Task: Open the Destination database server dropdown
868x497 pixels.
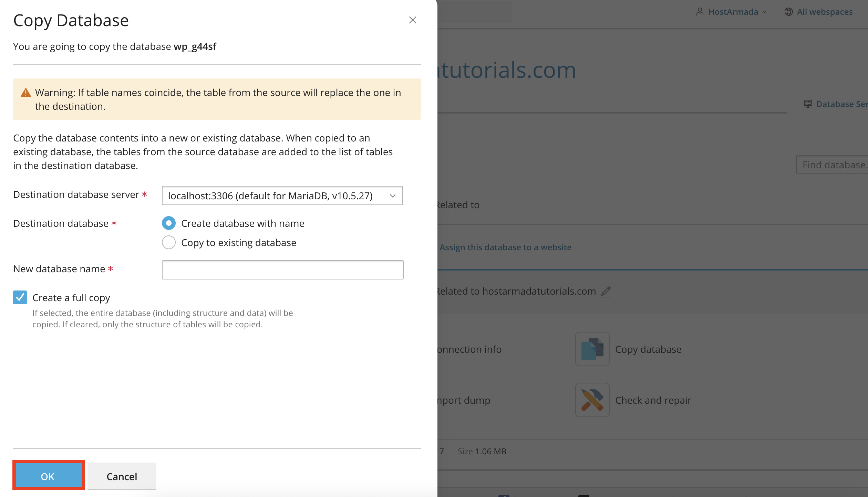Action: pos(282,195)
